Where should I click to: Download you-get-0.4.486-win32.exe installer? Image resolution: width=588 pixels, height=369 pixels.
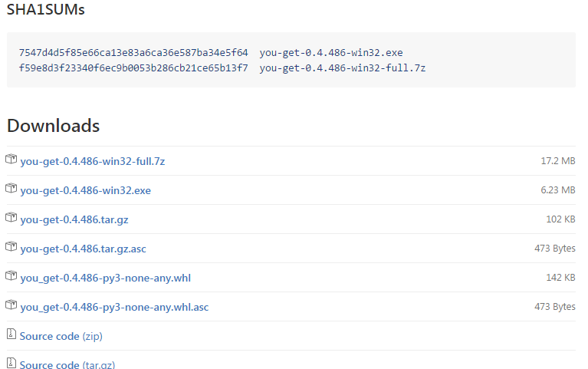point(86,190)
